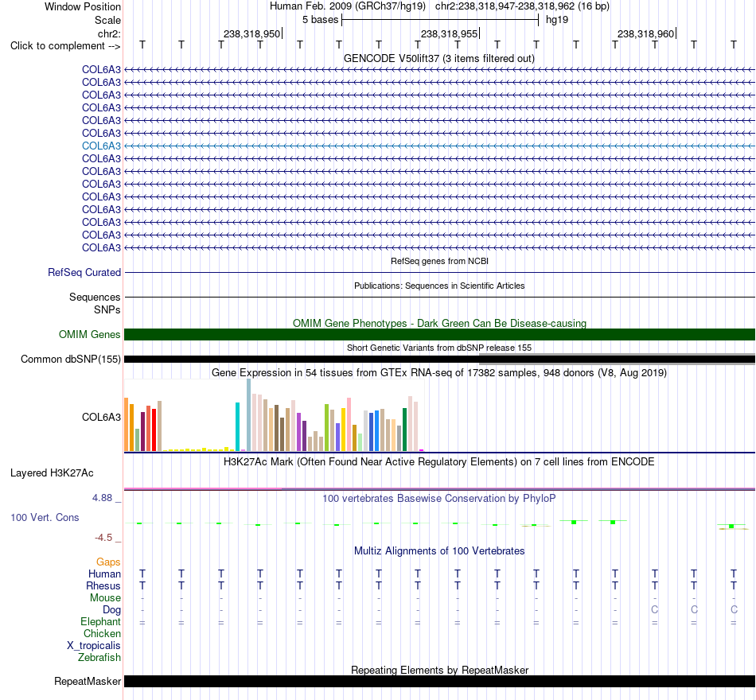Select the Rhesus alignment row label
The width and height of the screenshot is (756, 700).
point(103,585)
